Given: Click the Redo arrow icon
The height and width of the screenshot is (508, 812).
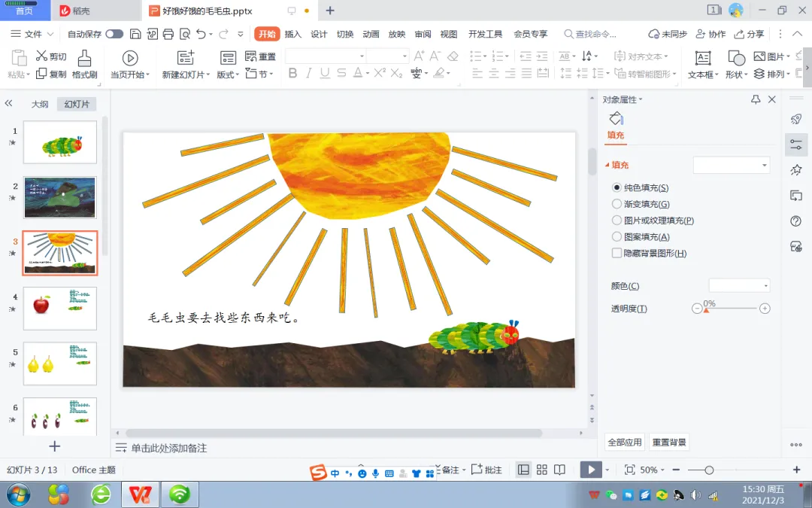Looking at the screenshot, I should [224, 34].
